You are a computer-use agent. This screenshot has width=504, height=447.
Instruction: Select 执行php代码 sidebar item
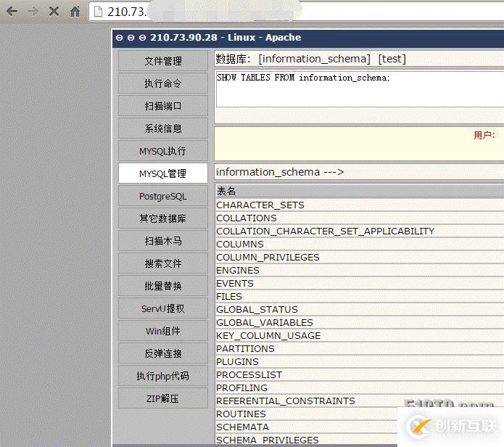(x=163, y=376)
